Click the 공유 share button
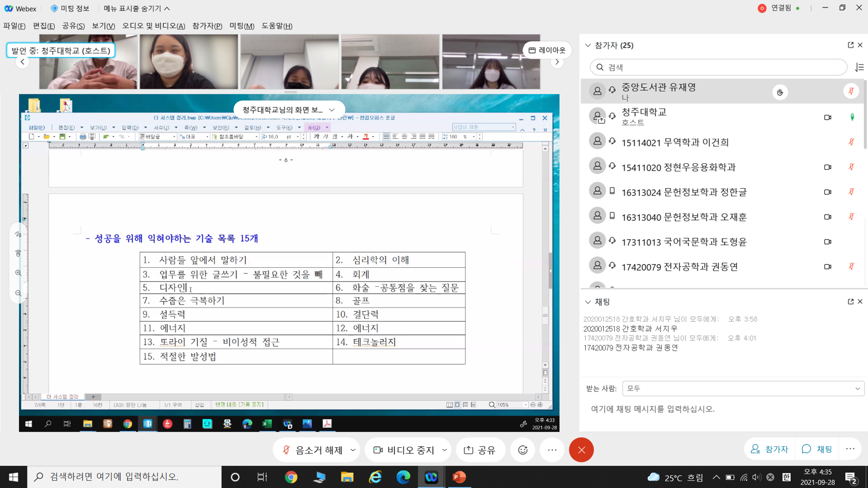Viewport: 868px width, 488px height. coord(480,450)
